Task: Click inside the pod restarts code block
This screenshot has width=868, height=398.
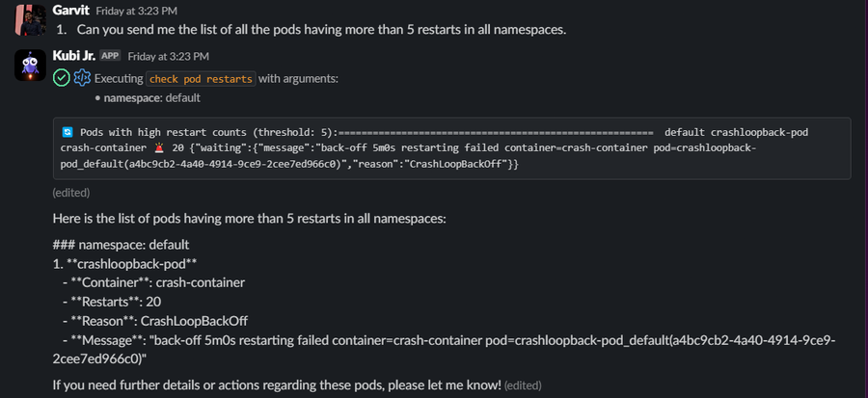Action: (451, 148)
